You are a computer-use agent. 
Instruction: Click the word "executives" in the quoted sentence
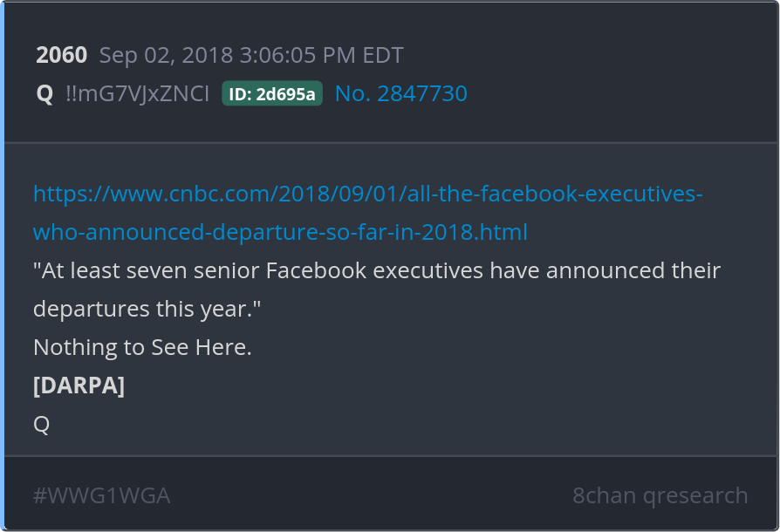click(428, 270)
